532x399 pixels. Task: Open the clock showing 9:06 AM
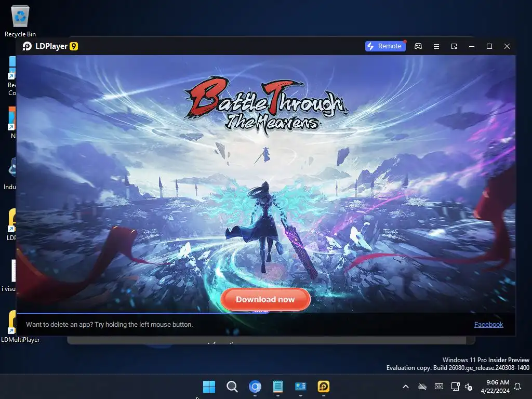coord(495,387)
